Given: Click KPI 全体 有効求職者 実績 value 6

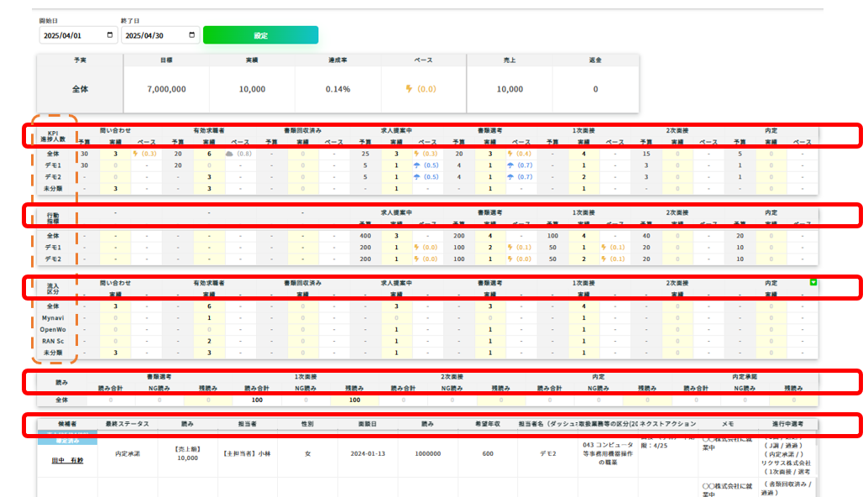Looking at the screenshot, I should [209, 154].
